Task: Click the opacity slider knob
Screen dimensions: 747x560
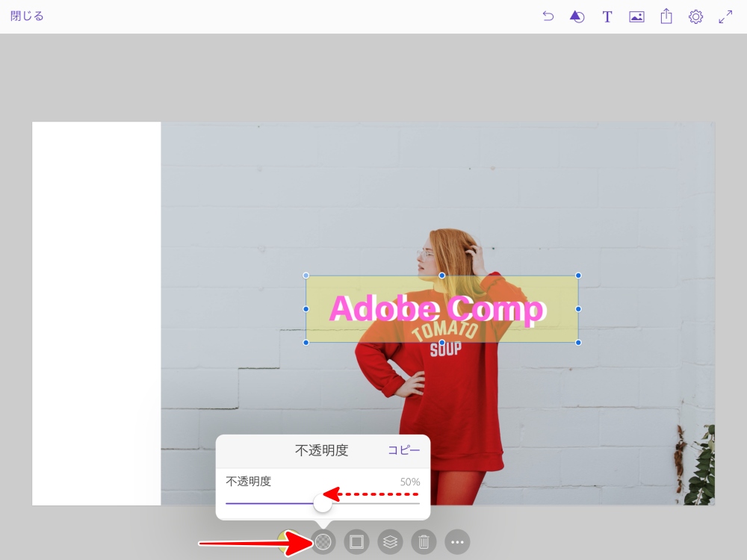Action: tap(323, 503)
